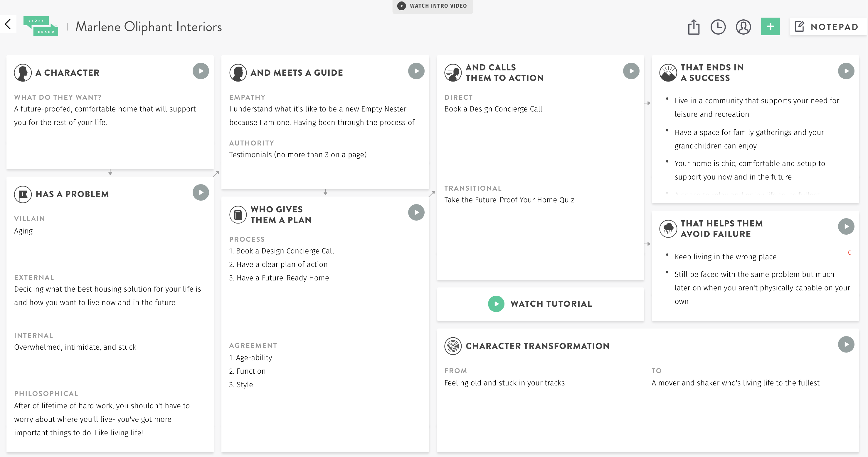Click the Meets A Guide silhouette icon
Viewport: 868px width, 457px height.
click(238, 73)
